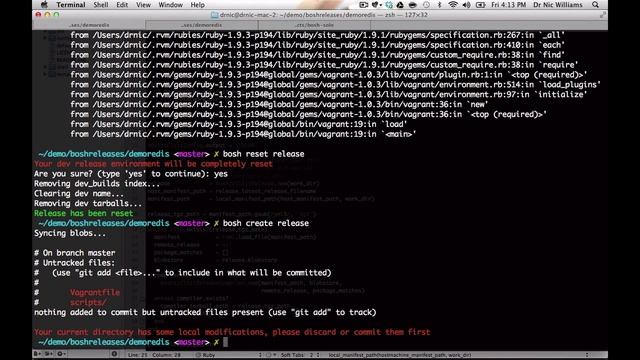Click the green 'Release has been reset' line
Screen dimensions: 640x360
[x=84, y=213]
